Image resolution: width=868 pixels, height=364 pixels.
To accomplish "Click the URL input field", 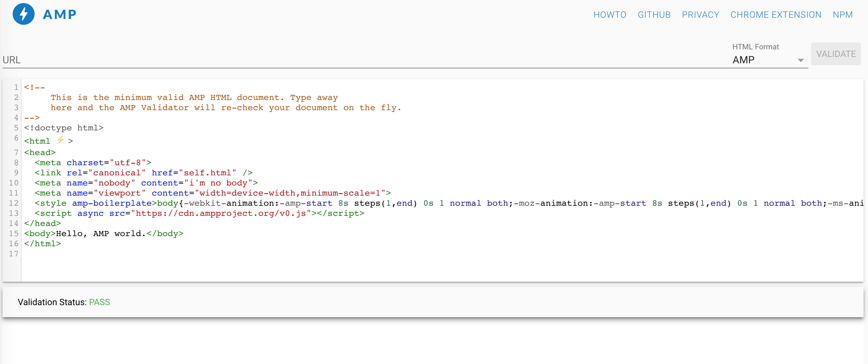I will tap(337, 60).
